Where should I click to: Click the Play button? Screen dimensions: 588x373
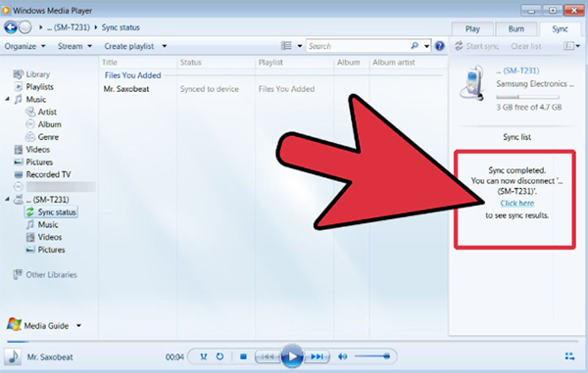(292, 356)
